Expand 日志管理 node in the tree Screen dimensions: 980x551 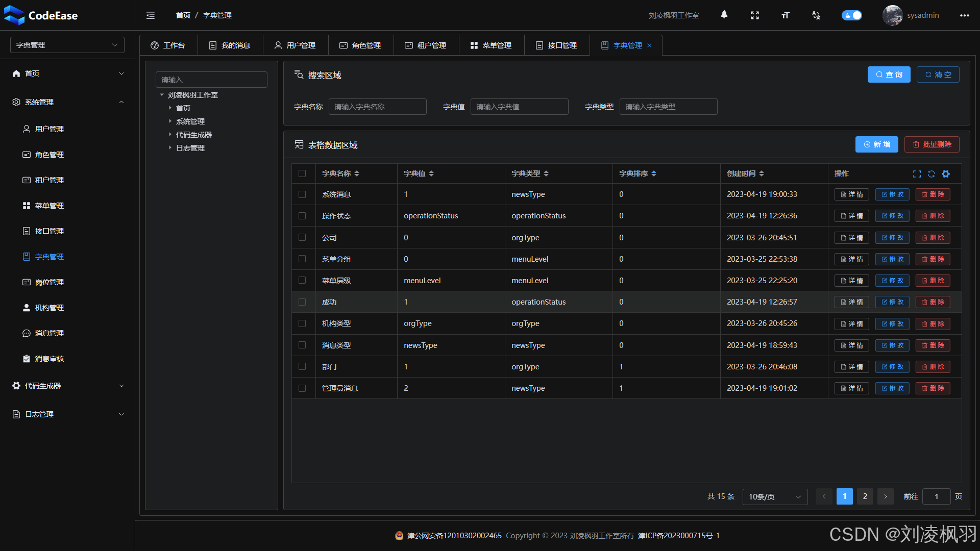point(170,148)
